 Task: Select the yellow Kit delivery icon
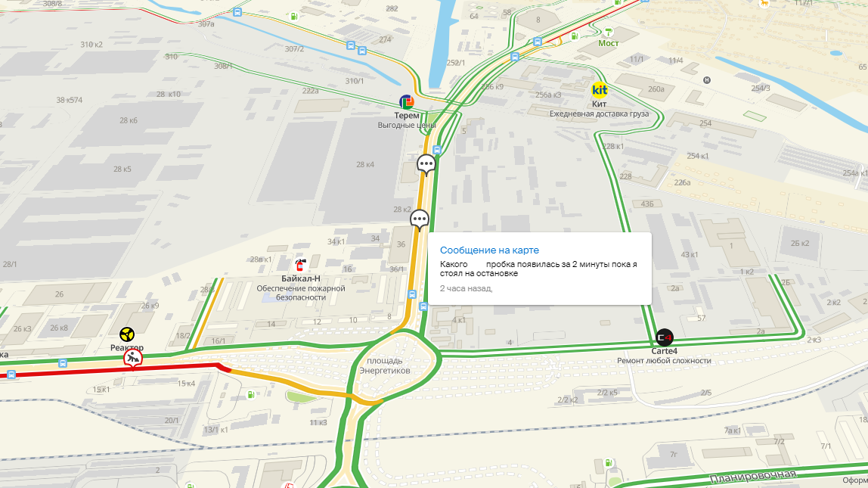pos(600,90)
